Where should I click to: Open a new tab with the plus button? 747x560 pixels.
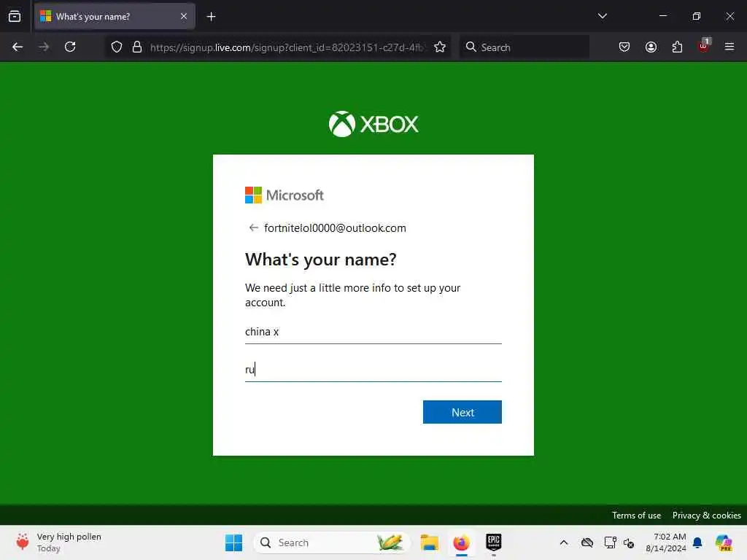point(211,17)
